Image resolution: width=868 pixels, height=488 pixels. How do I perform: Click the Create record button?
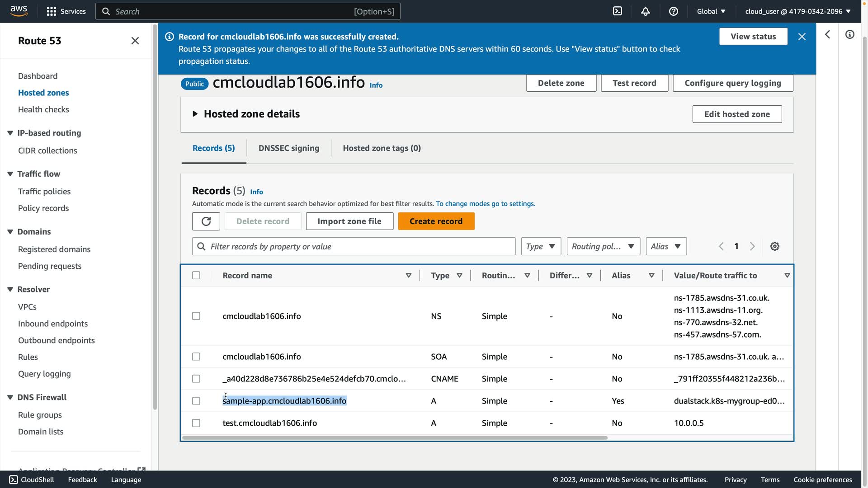[436, 221]
